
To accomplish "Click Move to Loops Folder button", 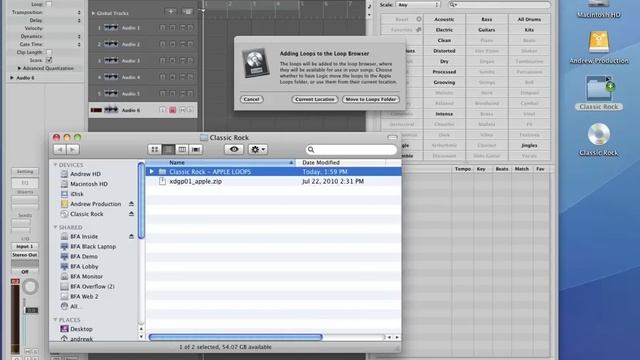I will tap(371, 99).
